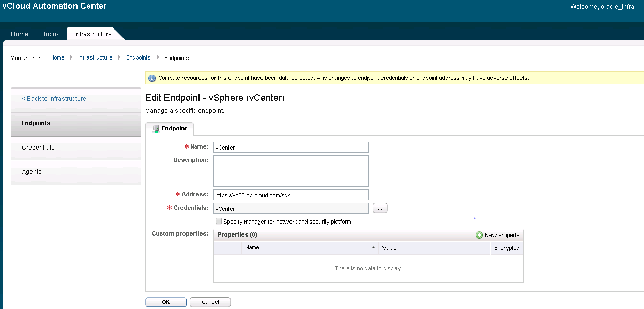Click the Properties (0) panel title

tap(237, 234)
